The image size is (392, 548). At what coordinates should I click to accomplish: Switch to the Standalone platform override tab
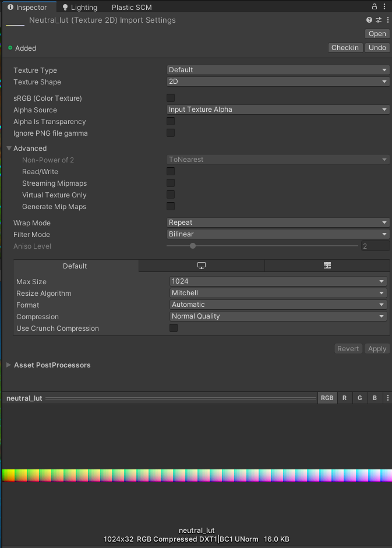pyautogui.click(x=201, y=266)
